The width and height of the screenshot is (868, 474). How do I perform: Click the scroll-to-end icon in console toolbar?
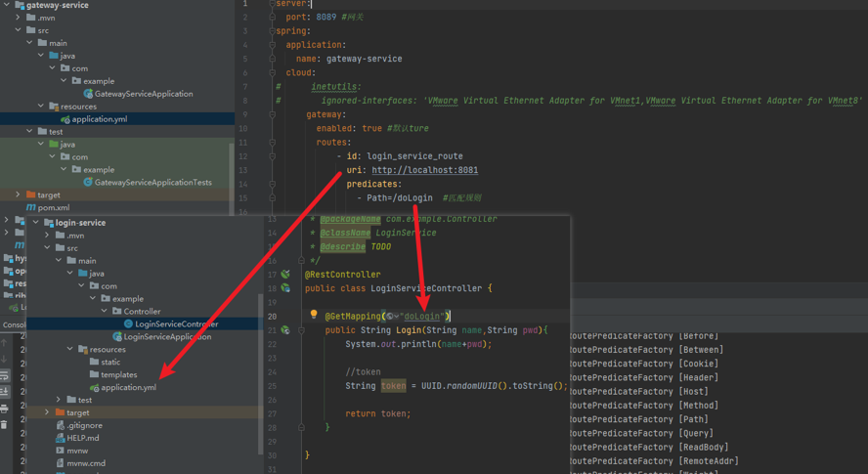click(4, 392)
